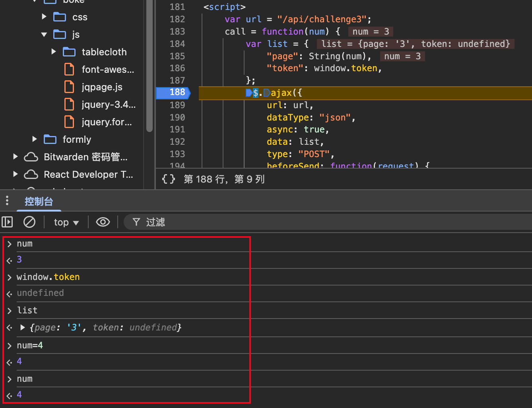Open the top context dropdown

click(66, 222)
